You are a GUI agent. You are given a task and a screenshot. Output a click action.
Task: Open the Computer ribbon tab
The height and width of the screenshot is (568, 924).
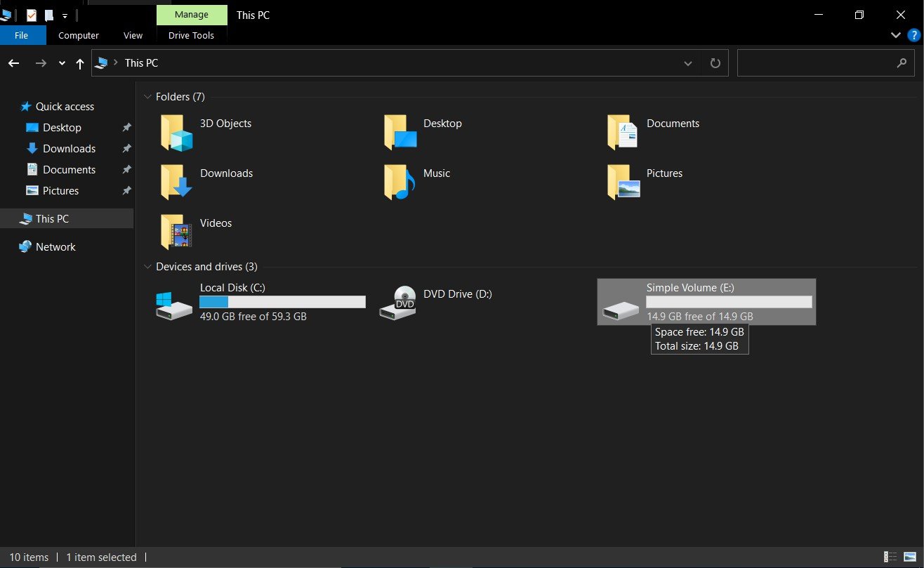click(x=79, y=35)
